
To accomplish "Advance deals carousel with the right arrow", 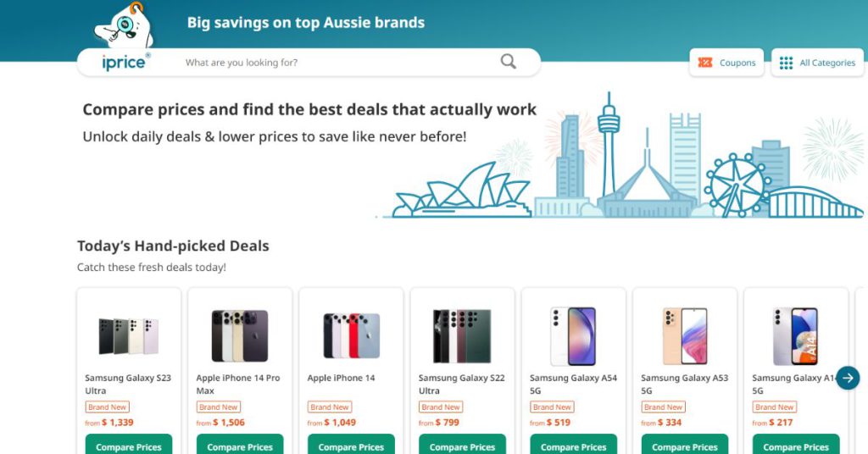I will tap(848, 379).
